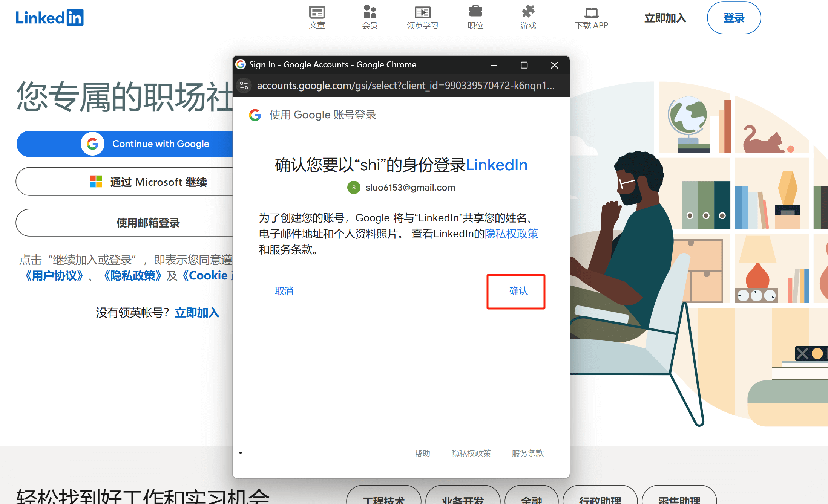The image size is (828, 504).
Task: Click the 登录 button top right
Action: (x=733, y=18)
